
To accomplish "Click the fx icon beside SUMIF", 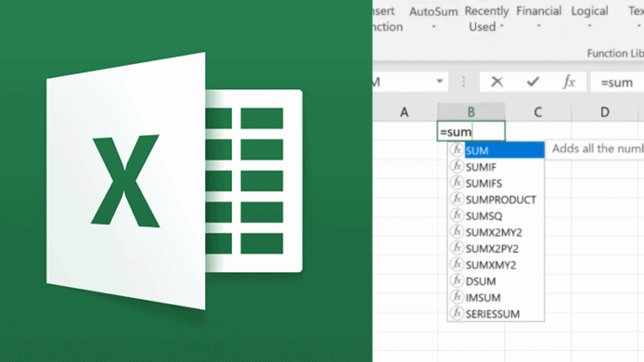I will [x=457, y=166].
